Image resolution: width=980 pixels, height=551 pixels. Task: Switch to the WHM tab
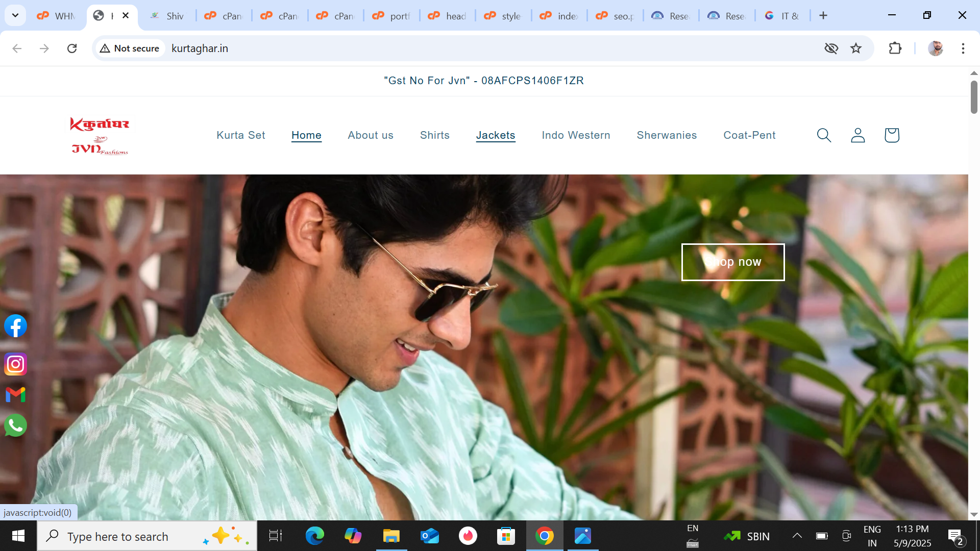tap(56, 16)
